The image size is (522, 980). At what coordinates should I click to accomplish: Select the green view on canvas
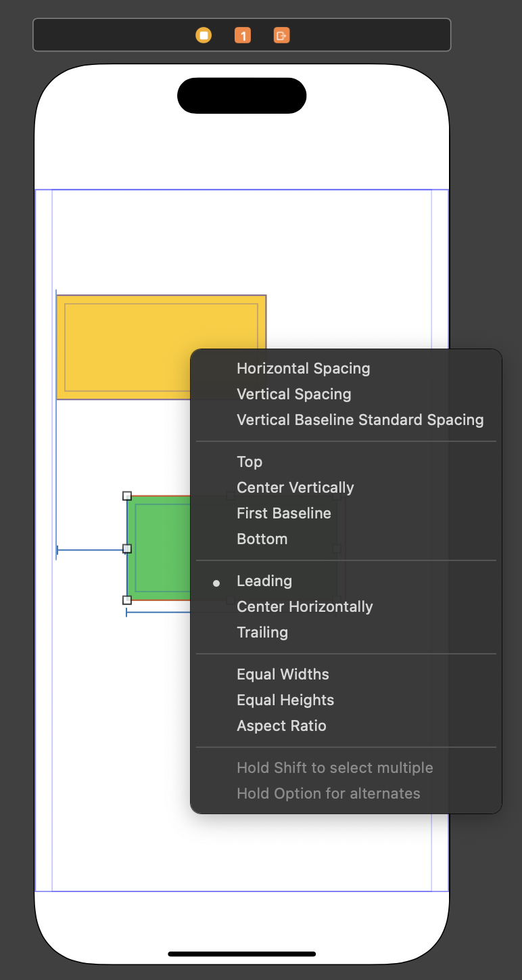tap(159, 548)
